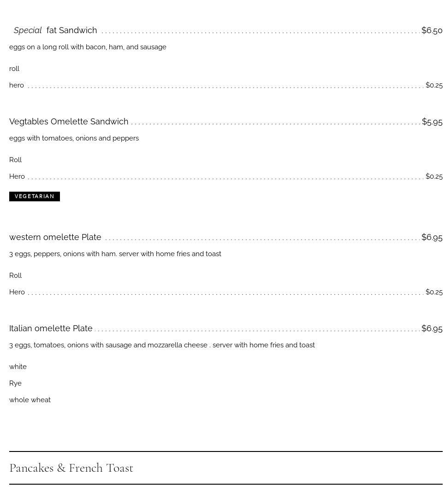Viewport: 445px width, 504px height.
Task: Click the Italian omelette Plate $6.95 price
Action: tap(432, 328)
